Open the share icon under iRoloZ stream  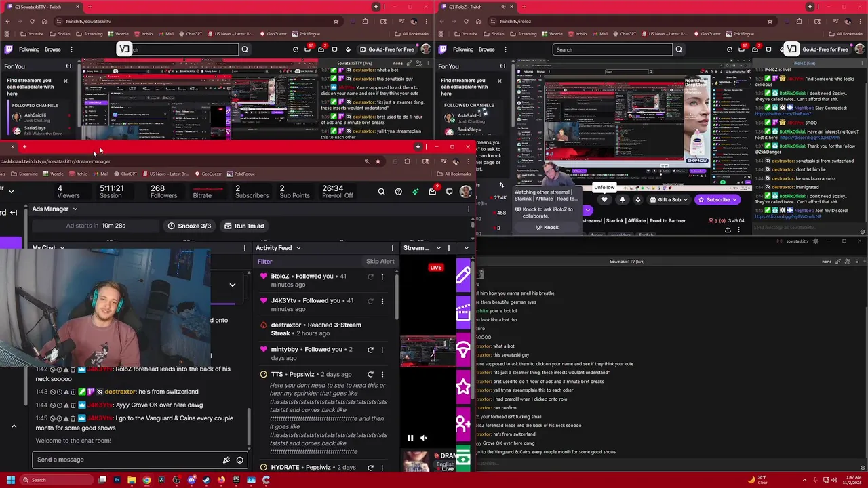coord(728,230)
